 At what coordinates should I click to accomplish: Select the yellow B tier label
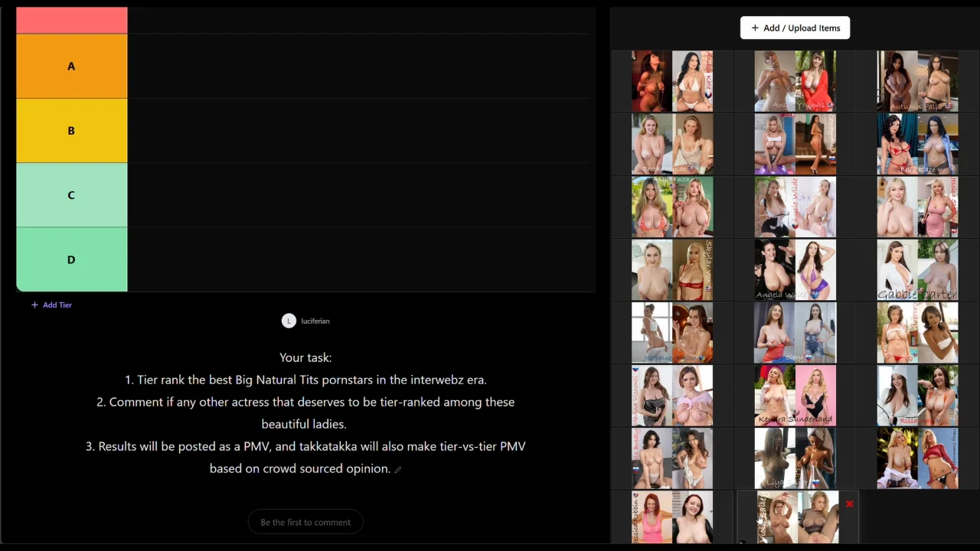[71, 131]
